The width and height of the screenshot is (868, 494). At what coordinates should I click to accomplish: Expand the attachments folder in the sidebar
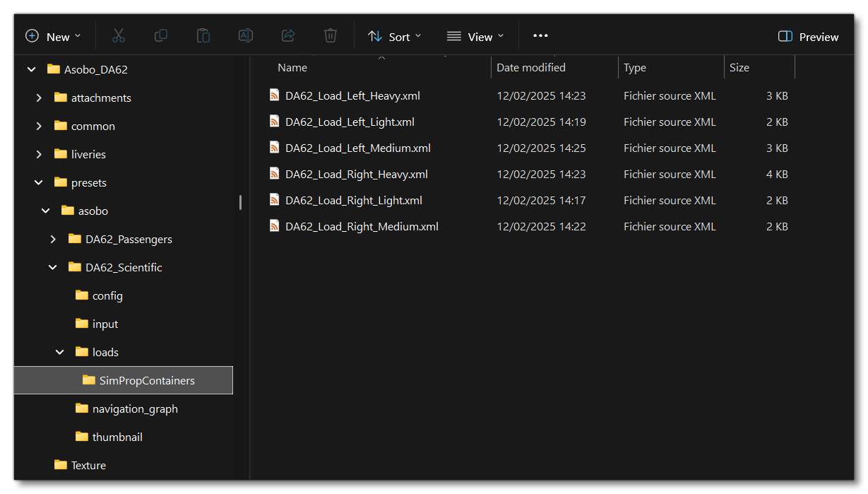pyautogui.click(x=38, y=97)
